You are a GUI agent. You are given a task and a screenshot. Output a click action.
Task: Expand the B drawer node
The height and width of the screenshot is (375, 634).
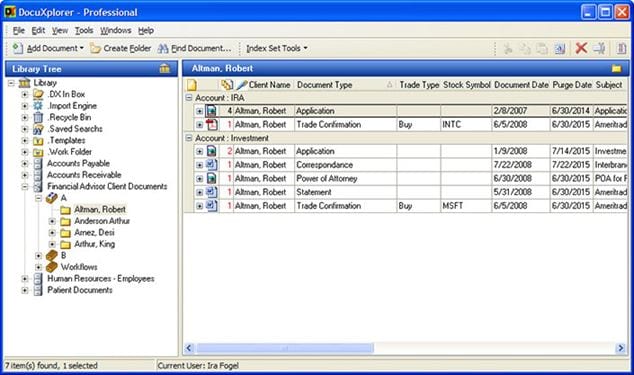tap(38, 256)
